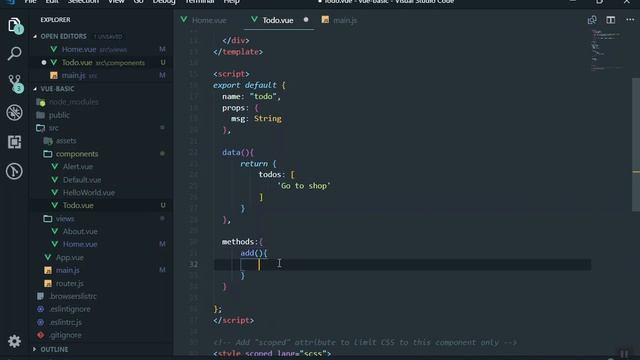Screen dimensions: 640x360
Task: Collapse the VUE-BASIC project section
Action: click(x=58, y=89)
